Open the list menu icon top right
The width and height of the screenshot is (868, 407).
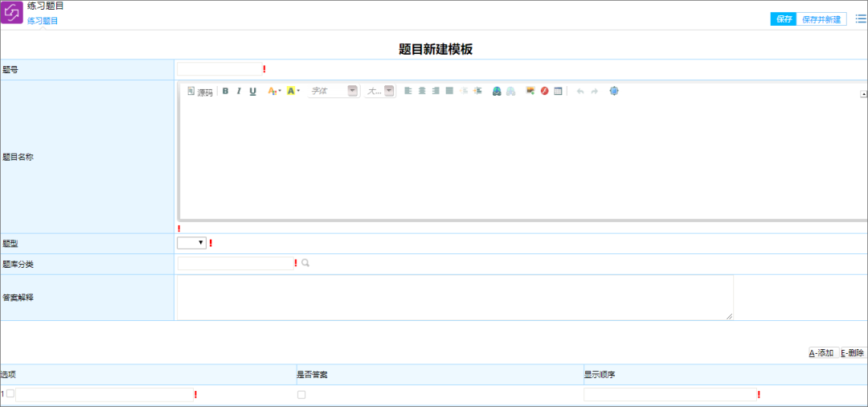(861, 18)
